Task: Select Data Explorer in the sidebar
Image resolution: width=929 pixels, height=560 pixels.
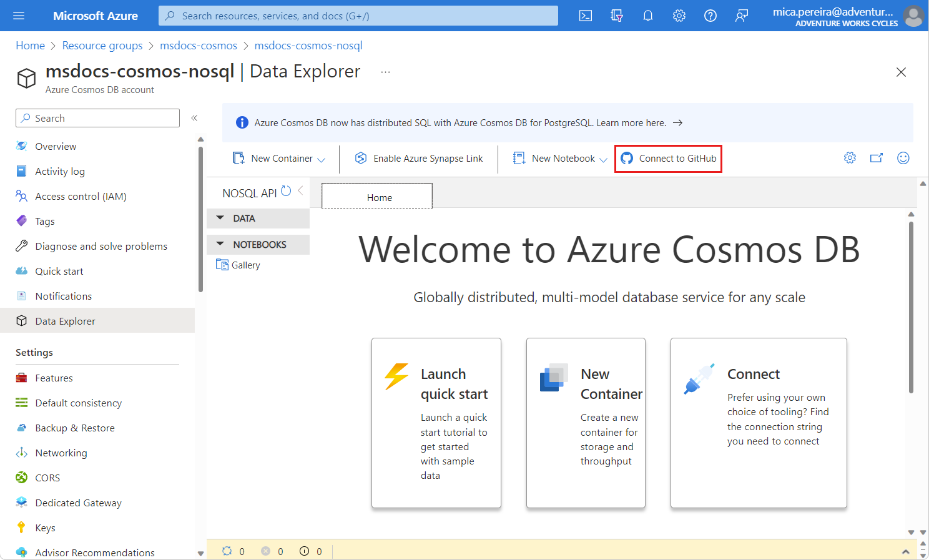Action: click(97, 321)
